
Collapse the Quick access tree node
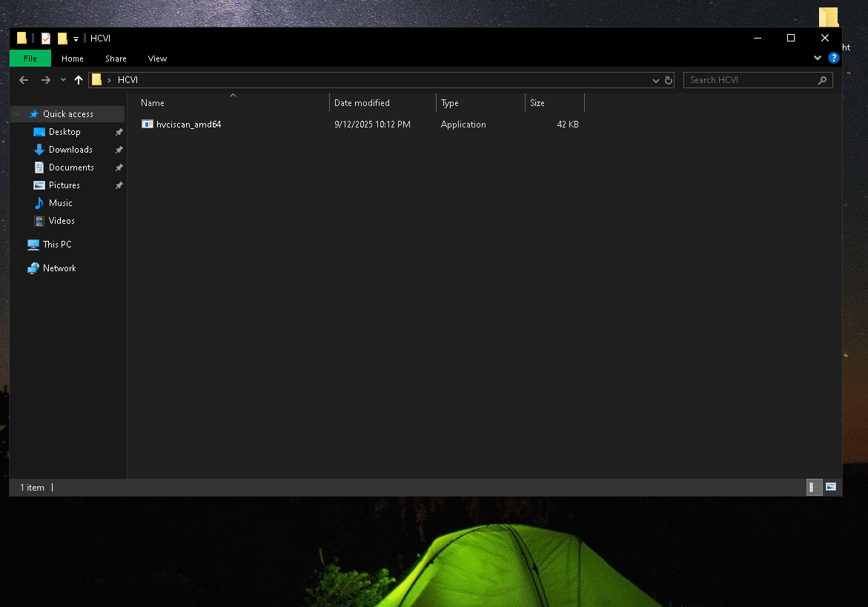click(x=18, y=114)
